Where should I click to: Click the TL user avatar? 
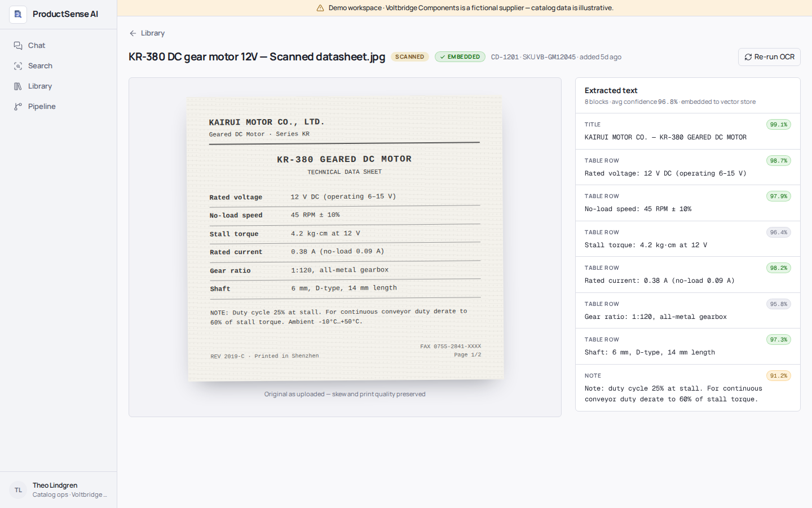tap(18, 490)
